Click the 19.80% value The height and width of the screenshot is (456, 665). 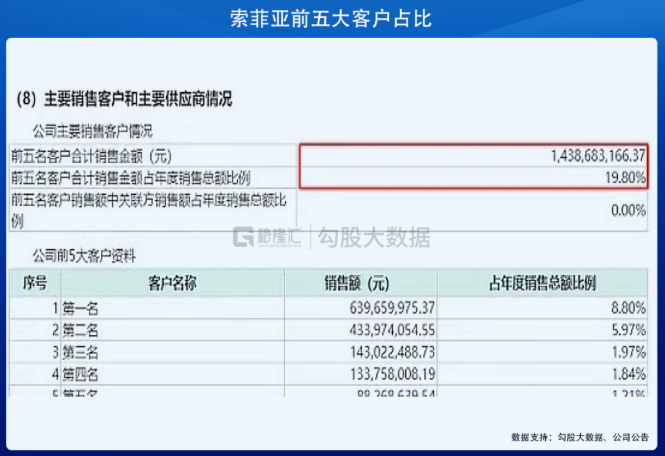click(626, 177)
